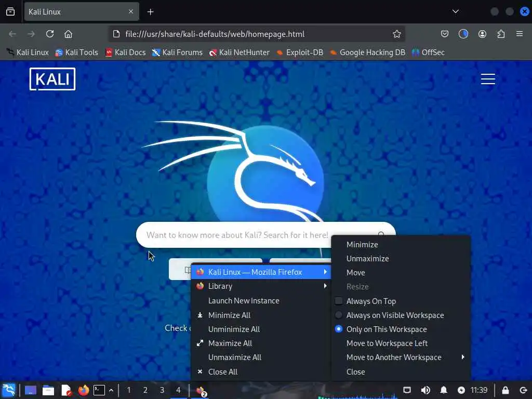Switch to workspace 2
This screenshot has width=532, height=399.
point(145,390)
